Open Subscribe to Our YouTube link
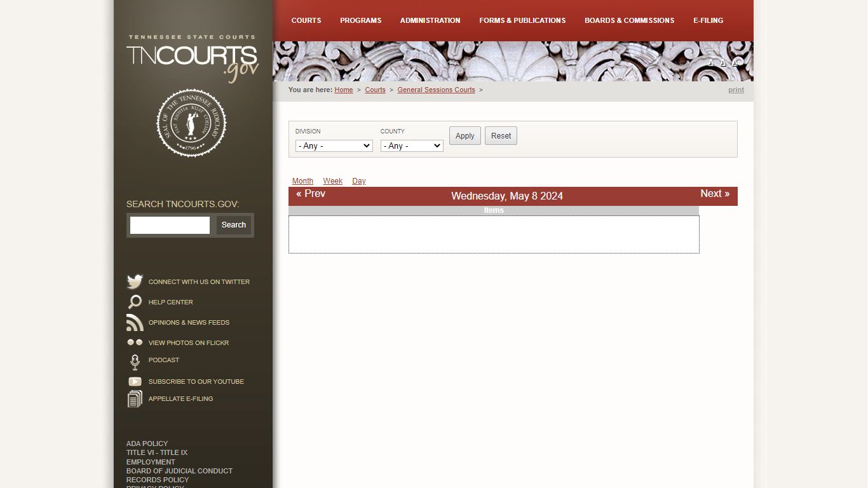 (196, 382)
